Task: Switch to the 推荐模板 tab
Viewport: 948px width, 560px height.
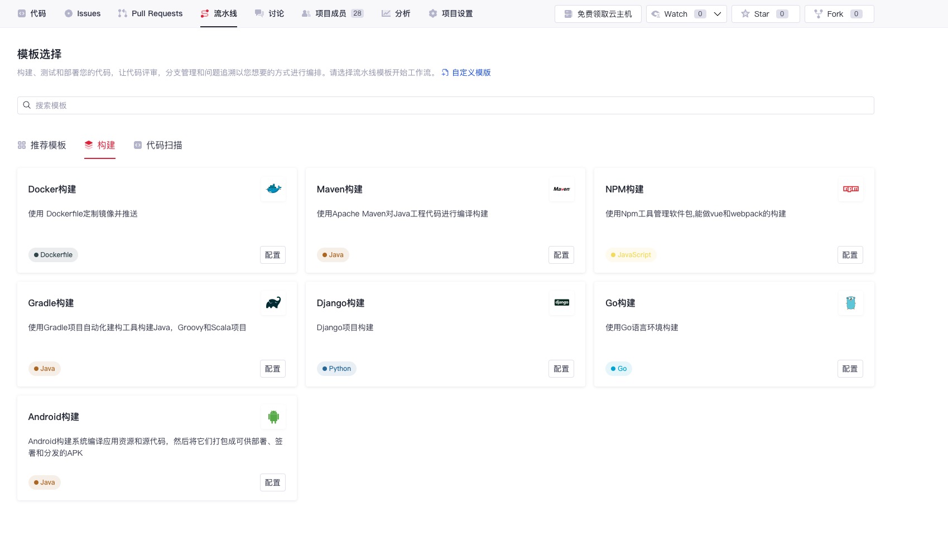Action: point(42,146)
